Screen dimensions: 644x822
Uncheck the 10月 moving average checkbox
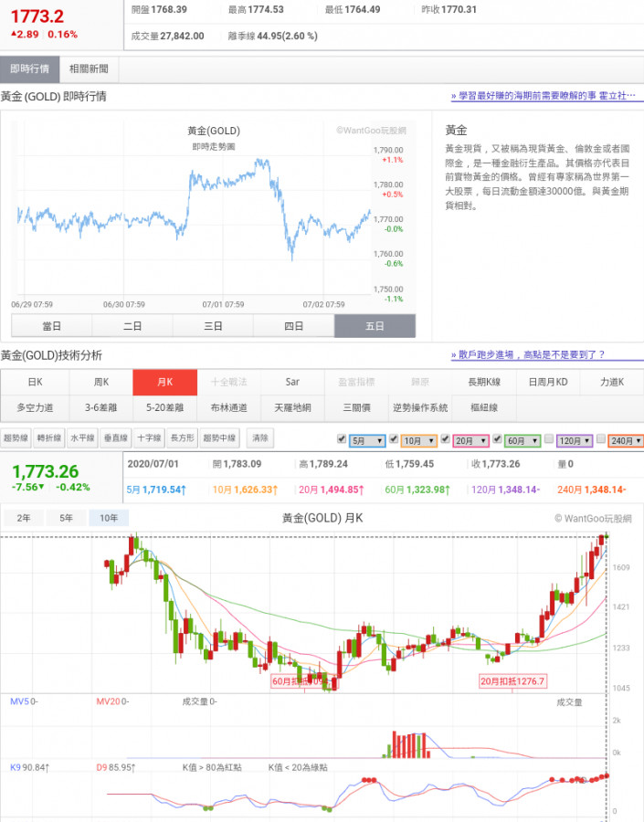394,438
